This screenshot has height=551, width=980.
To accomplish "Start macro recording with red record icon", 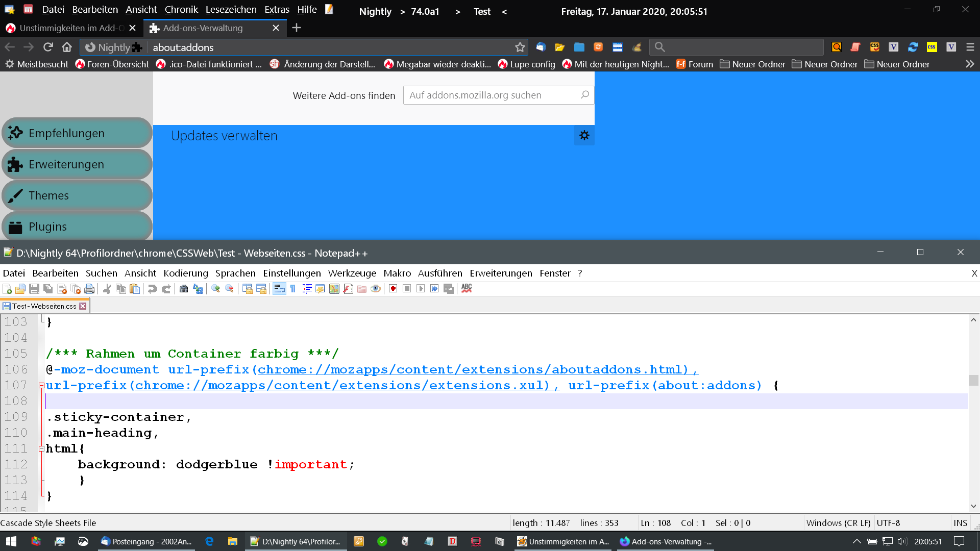I will (x=393, y=289).
